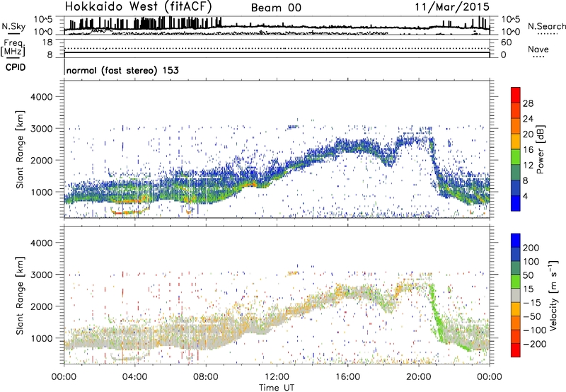Click the '-50' velocity scale value
This screenshot has width=566, height=392.
(532, 317)
